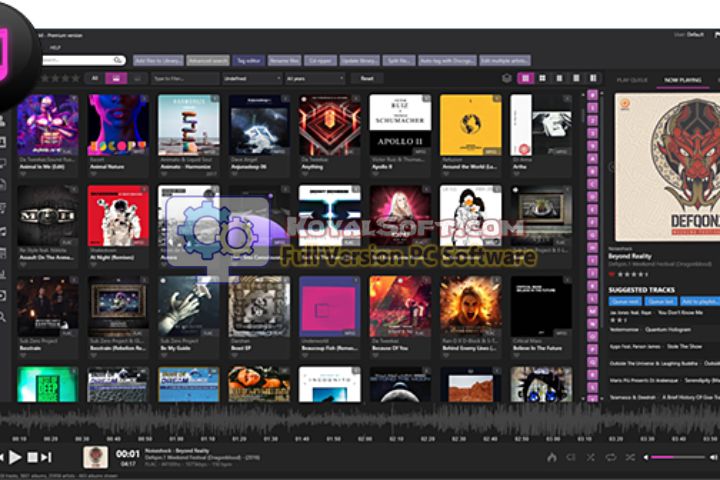The height and width of the screenshot is (480, 720).
Task: Click the Defqon.1 now playing album art
Action: tap(667, 167)
